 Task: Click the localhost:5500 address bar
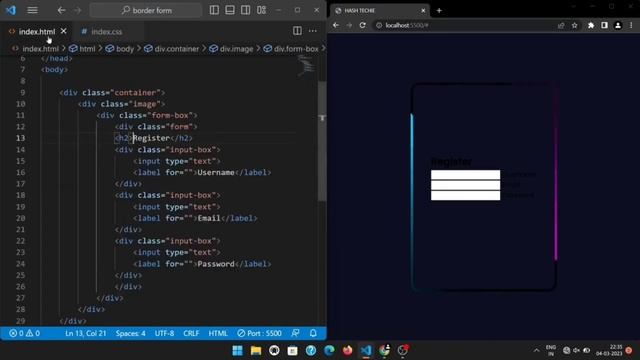[x=465, y=25]
